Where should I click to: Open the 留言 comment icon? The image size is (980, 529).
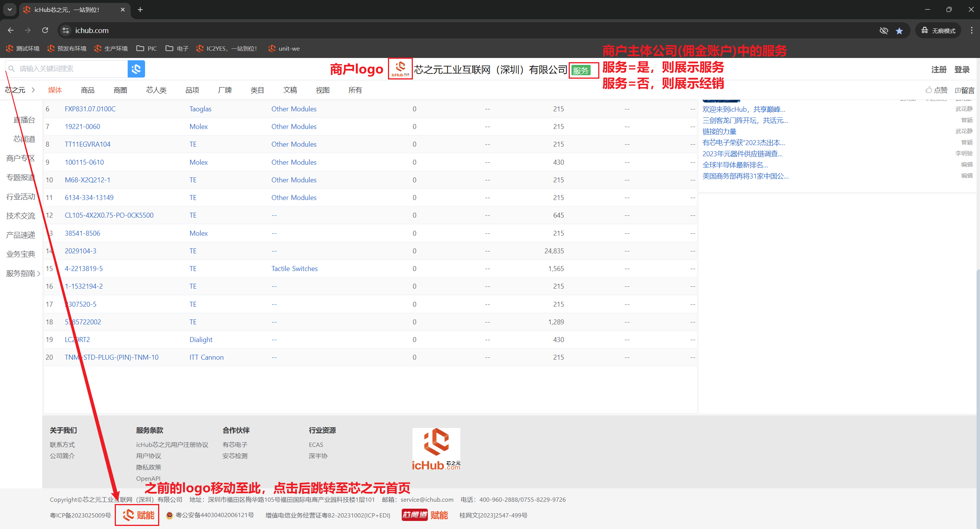click(958, 90)
